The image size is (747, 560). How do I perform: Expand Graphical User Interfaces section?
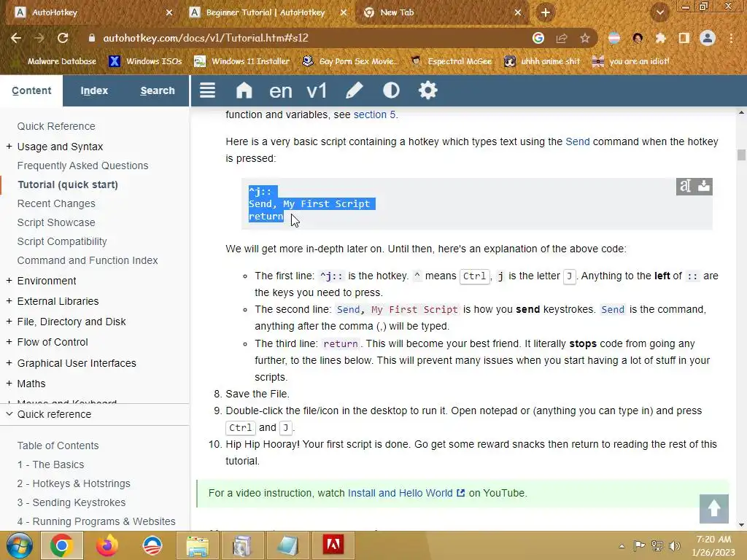9,363
